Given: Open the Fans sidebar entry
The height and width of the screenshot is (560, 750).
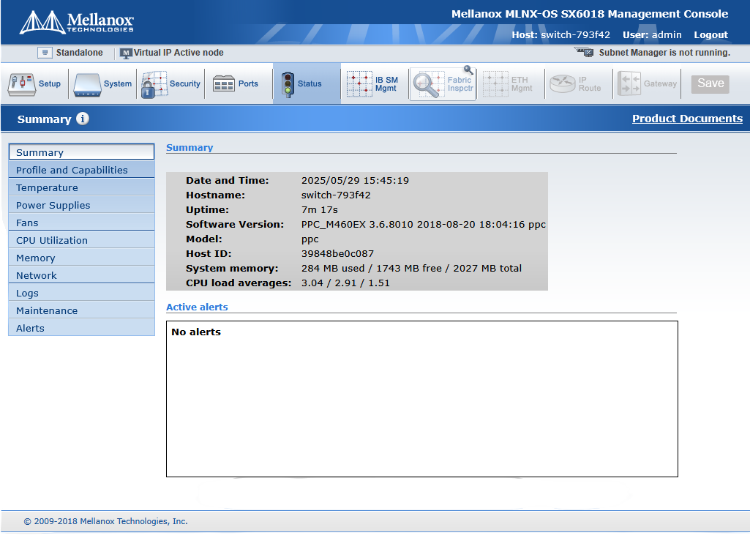Looking at the screenshot, I should [81, 223].
